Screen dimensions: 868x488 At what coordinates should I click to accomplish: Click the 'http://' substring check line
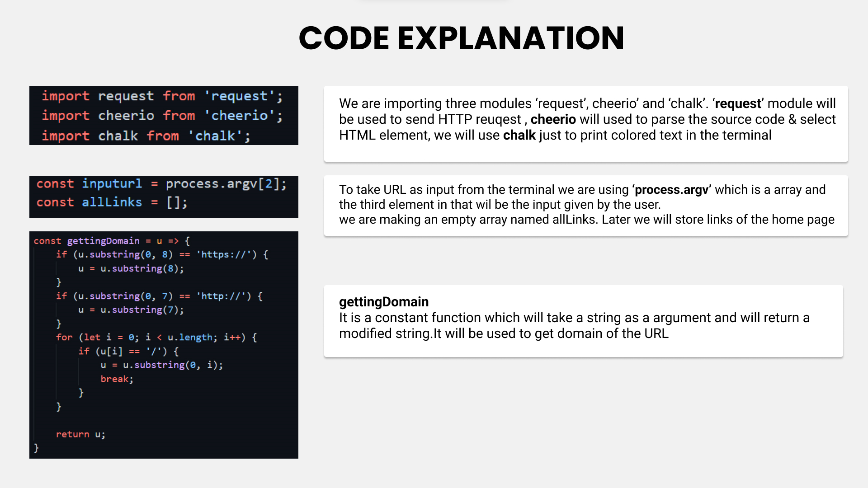click(x=159, y=296)
